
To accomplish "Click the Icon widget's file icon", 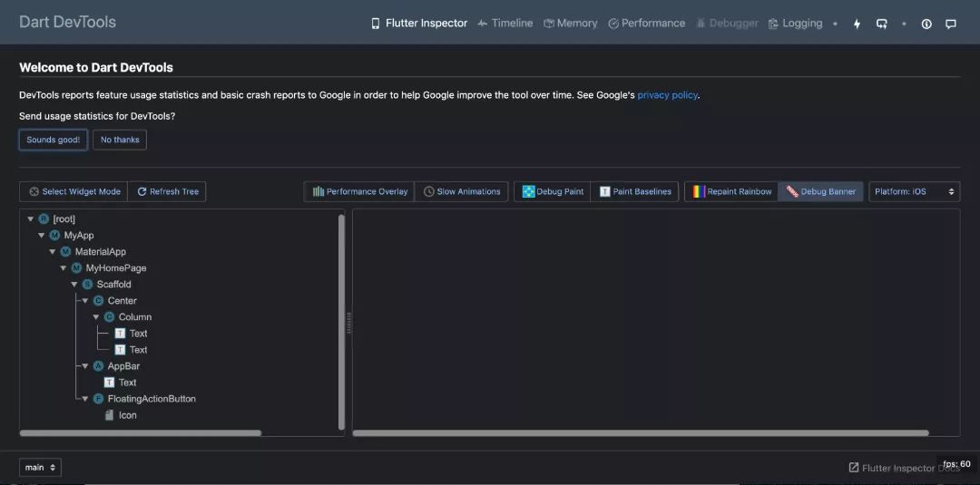I will pyautogui.click(x=109, y=415).
